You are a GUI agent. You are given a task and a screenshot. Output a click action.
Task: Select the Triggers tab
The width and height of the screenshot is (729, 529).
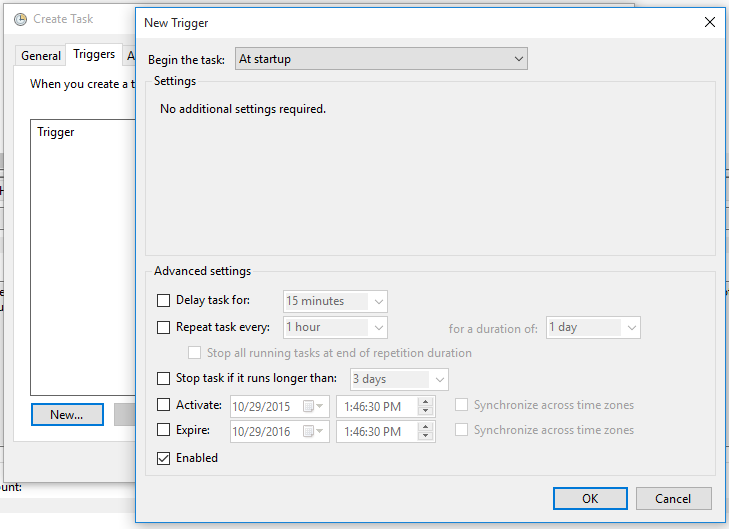(x=94, y=54)
